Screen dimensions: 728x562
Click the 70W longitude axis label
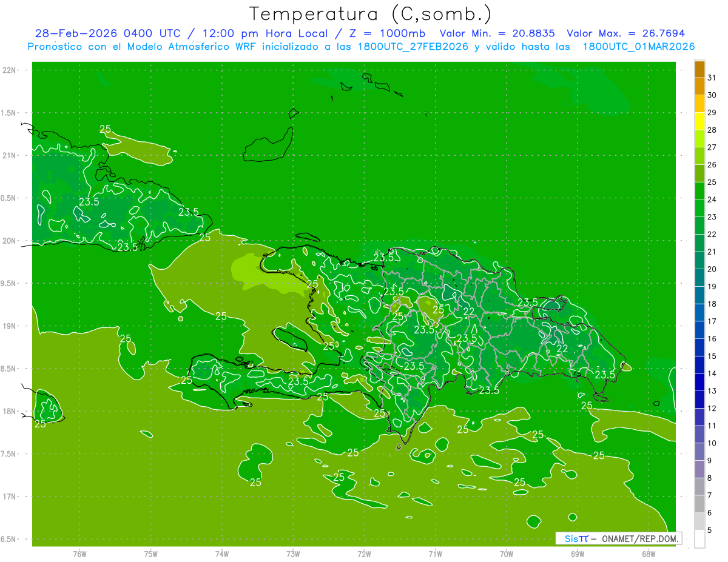tap(507, 554)
